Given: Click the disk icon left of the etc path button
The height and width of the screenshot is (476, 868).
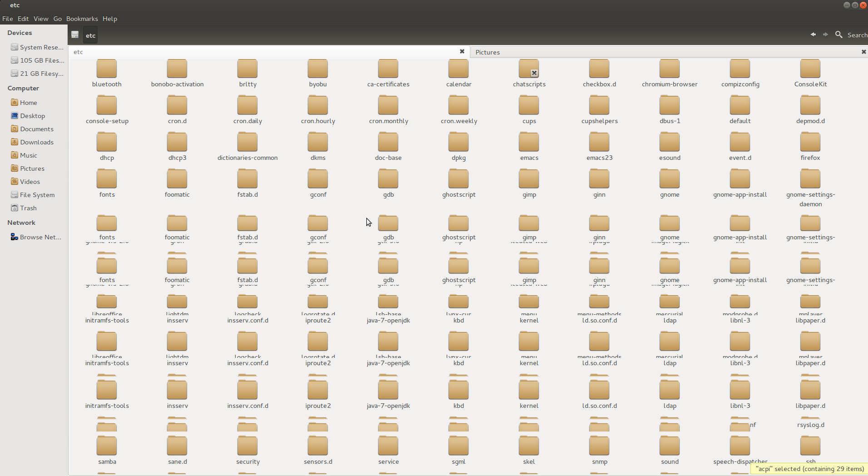Looking at the screenshot, I should pyautogui.click(x=75, y=35).
